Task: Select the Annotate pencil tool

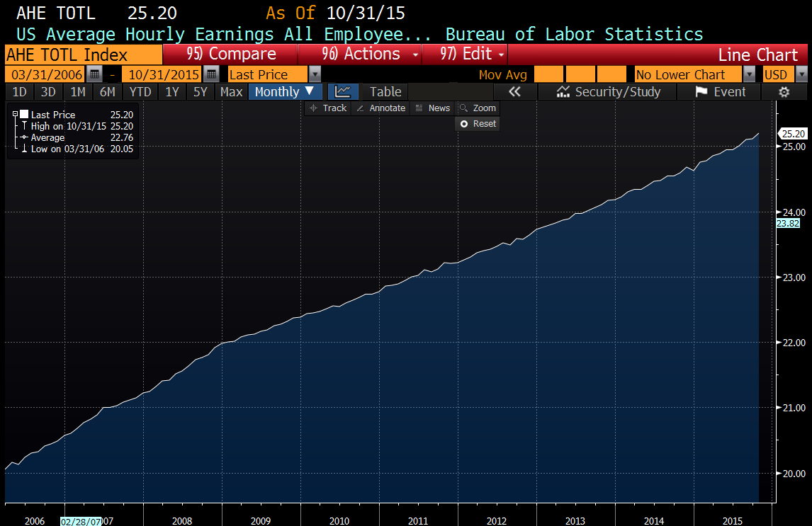Action: 381,108
